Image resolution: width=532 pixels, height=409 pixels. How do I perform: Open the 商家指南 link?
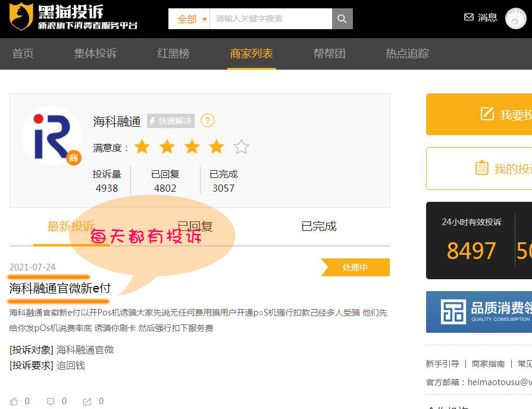pos(488,364)
